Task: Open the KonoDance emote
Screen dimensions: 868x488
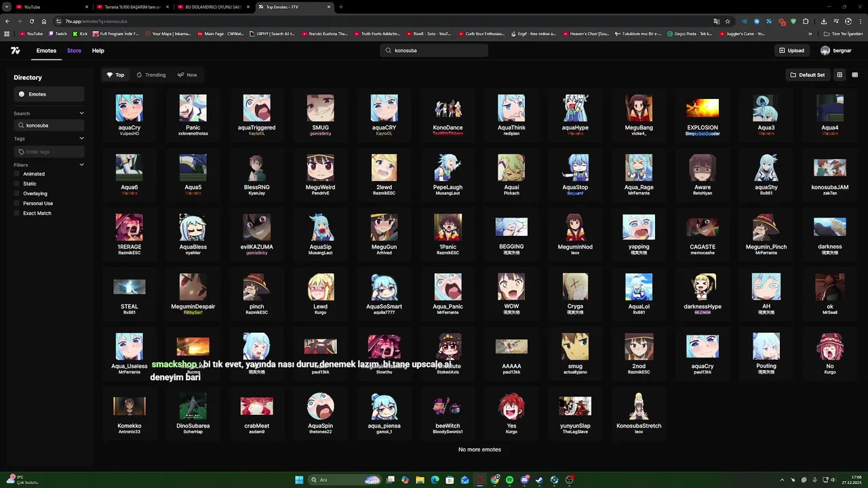Action: click(448, 114)
